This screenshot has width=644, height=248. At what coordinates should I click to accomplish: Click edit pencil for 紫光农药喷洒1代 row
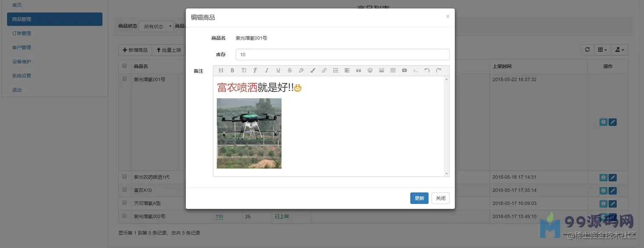(612, 177)
